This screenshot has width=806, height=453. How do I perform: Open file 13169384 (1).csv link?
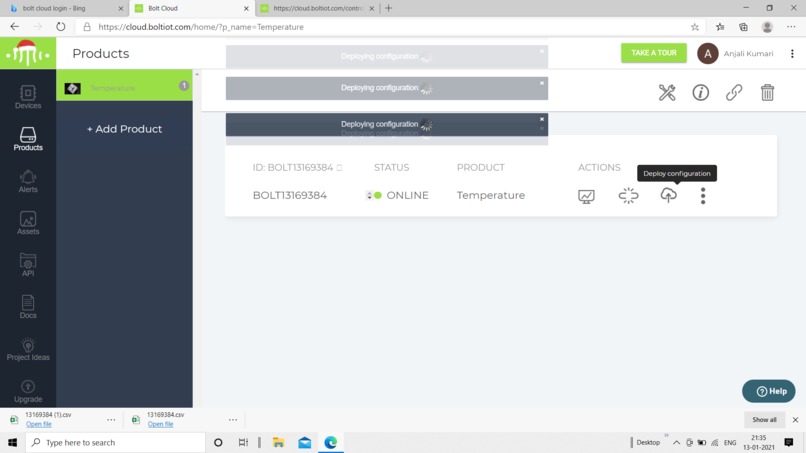39,424
